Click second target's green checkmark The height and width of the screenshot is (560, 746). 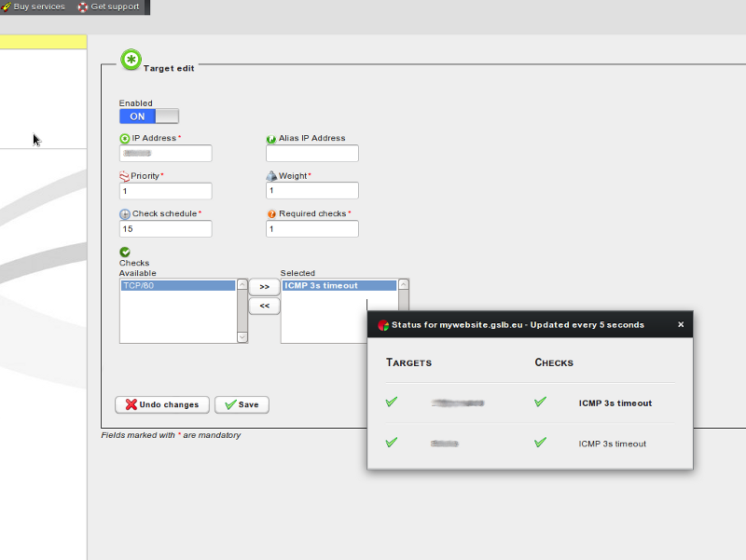[392, 443]
